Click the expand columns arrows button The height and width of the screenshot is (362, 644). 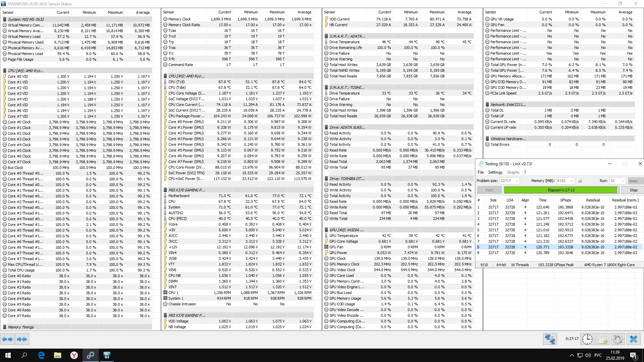7,339
